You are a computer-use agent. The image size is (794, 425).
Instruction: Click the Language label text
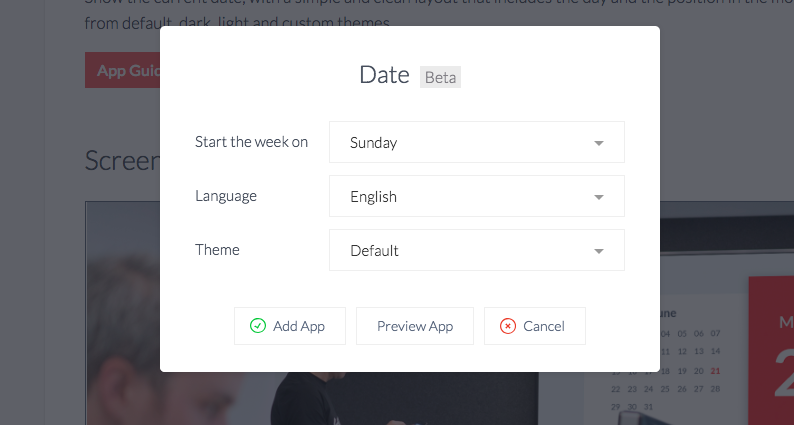[x=226, y=196]
